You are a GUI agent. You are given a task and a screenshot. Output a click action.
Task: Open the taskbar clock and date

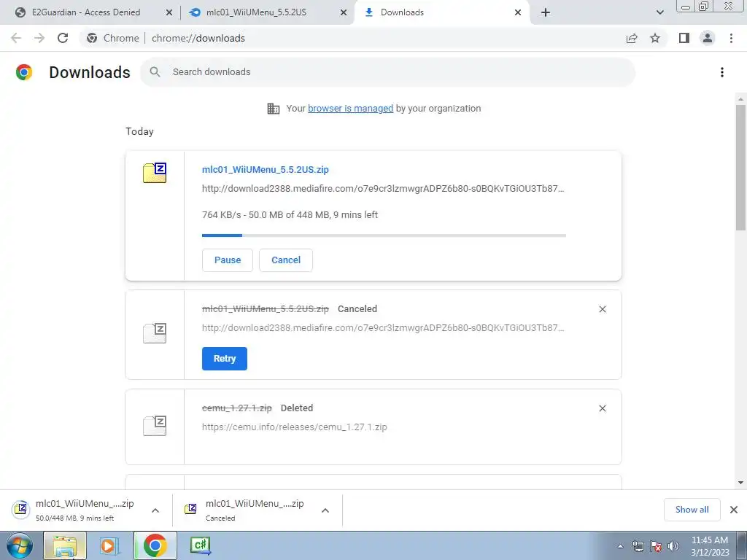point(710,546)
